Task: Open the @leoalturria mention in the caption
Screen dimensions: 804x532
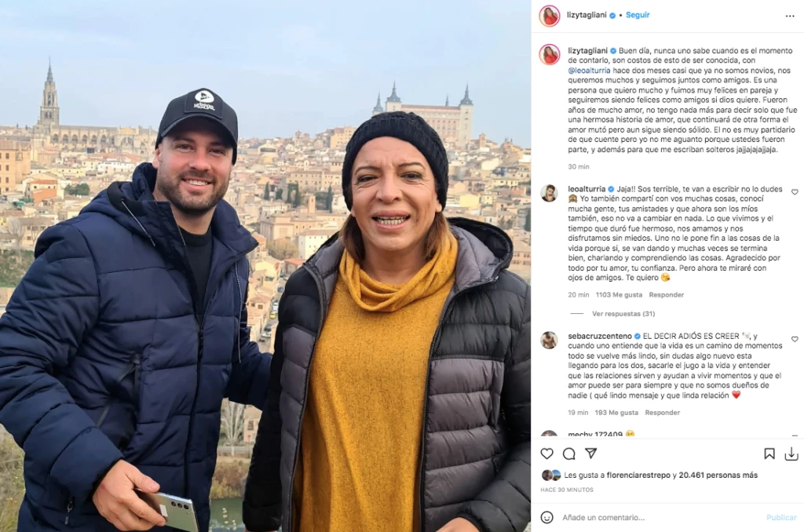Action: [x=589, y=70]
